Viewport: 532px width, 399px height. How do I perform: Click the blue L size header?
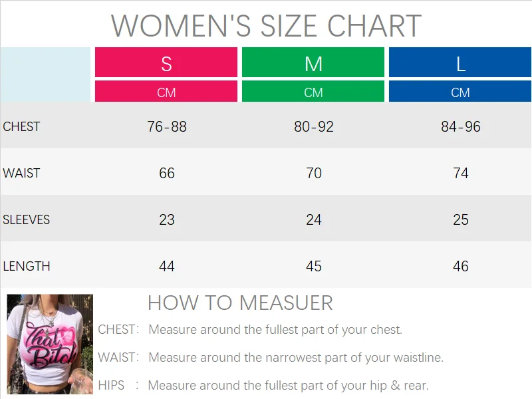coord(460,63)
